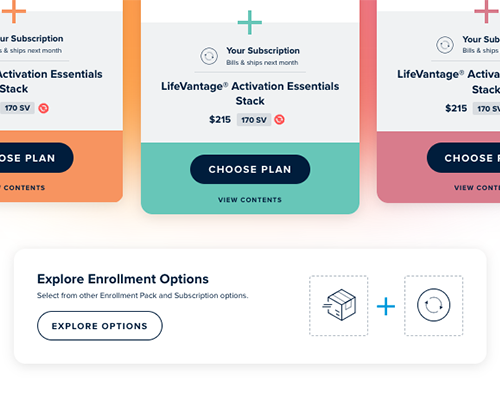Open View Contents on orange card
The height and width of the screenshot is (400, 500).
pos(23,188)
